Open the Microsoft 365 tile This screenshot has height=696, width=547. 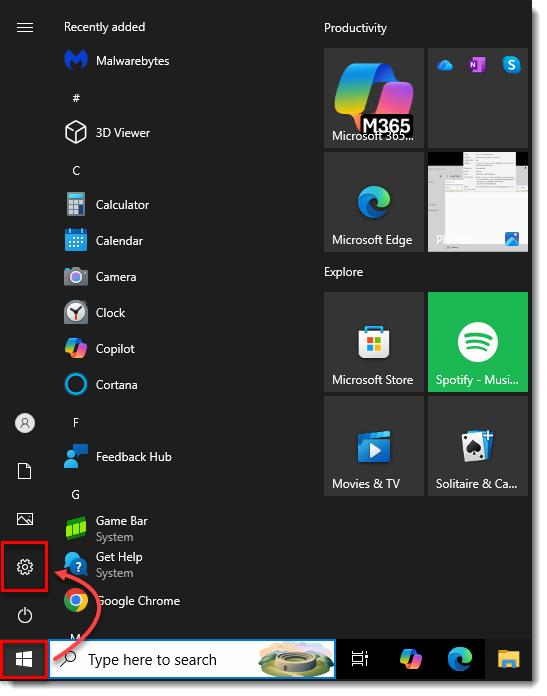(x=374, y=98)
